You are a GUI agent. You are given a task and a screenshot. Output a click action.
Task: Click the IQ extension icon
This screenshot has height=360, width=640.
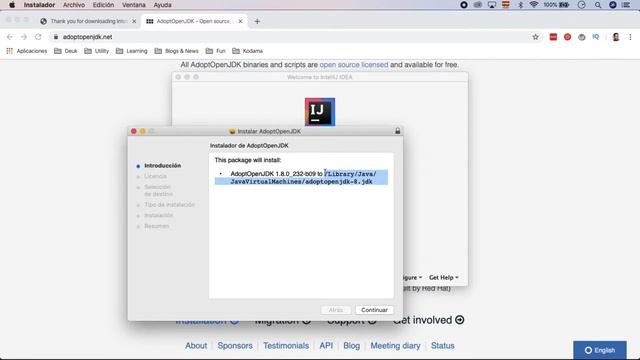(596, 37)
